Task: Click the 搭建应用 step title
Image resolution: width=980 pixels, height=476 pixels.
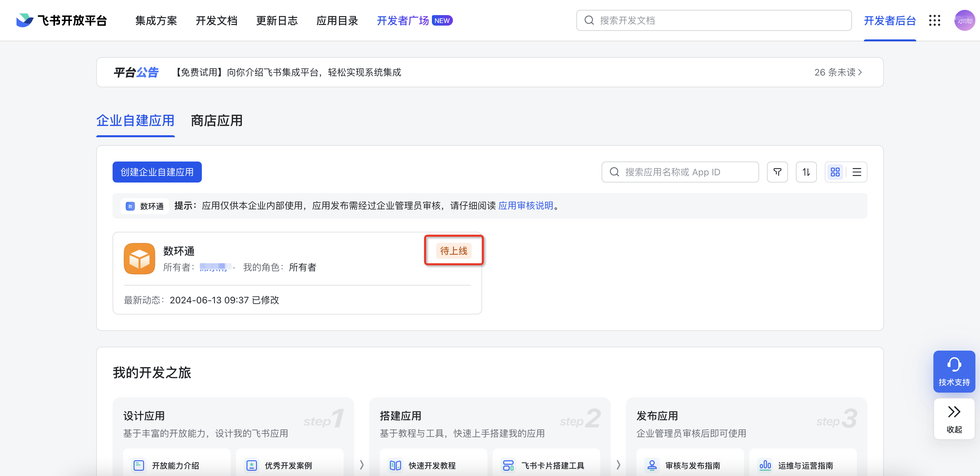Action: 401,416
